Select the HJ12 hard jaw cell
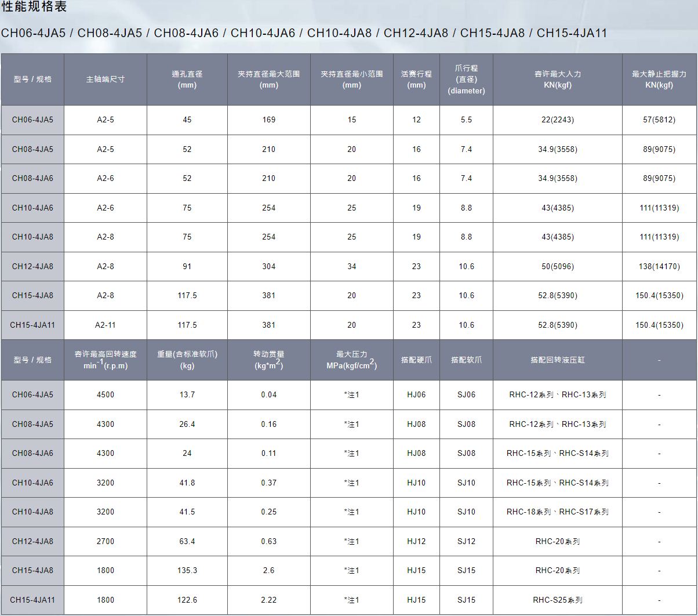This screenshot has height=616, width=698. 416,542
